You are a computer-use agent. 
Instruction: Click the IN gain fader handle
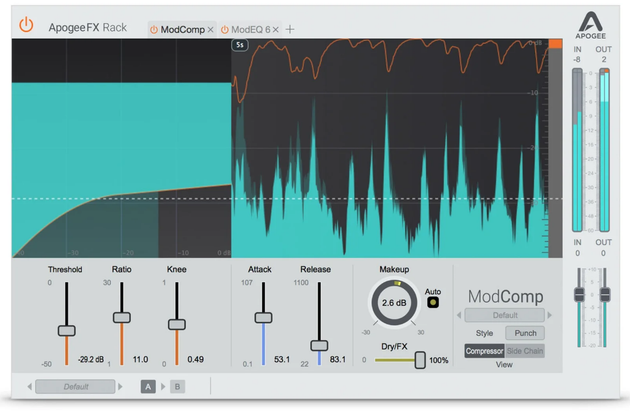pyautogui.click(x=579, y=294)
